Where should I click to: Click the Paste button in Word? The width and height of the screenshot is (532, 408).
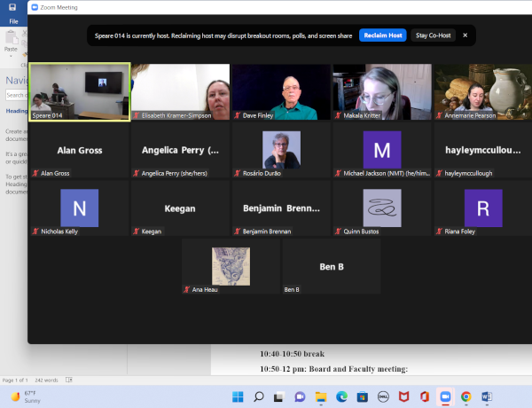click(11, 43)
